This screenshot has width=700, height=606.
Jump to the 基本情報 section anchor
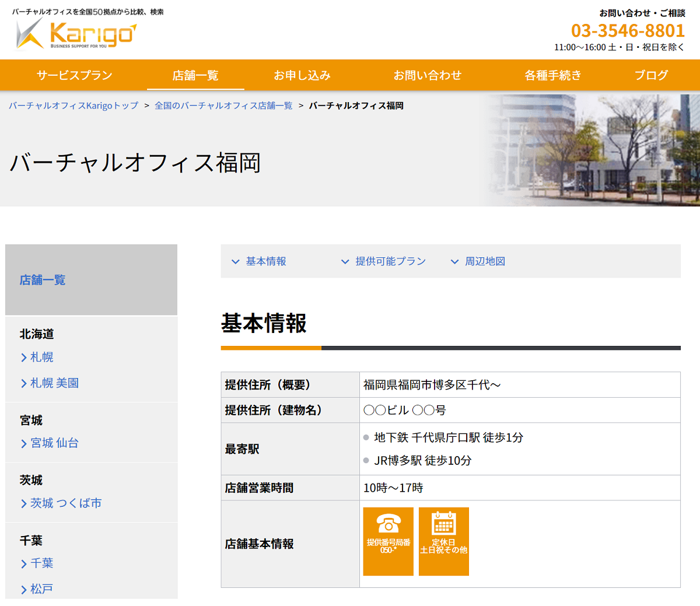click(x=265, y=261)
